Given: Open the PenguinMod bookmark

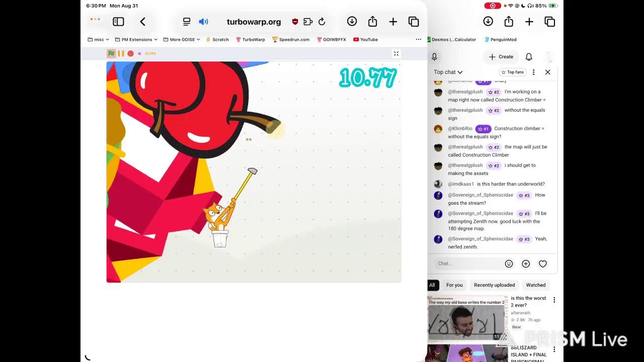Looking at the screenshot, I should pyautogui.click(x=501, y=39).
